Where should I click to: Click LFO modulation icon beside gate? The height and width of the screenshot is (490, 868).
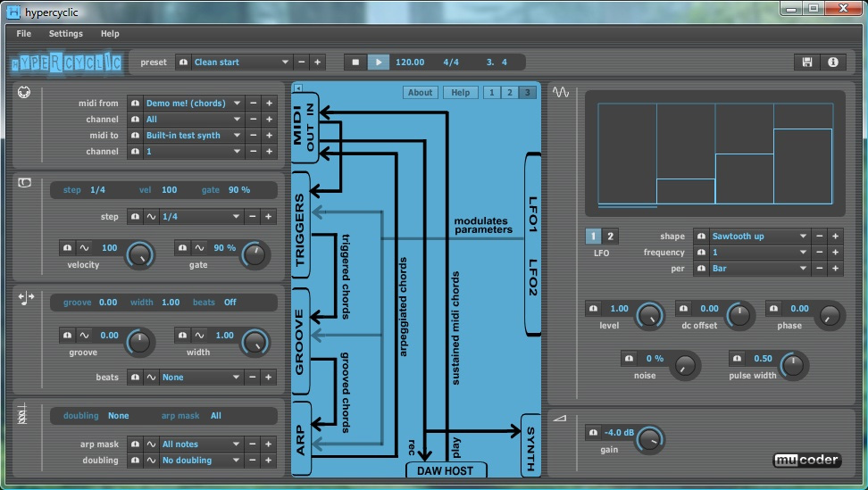[x=199, y=248]
